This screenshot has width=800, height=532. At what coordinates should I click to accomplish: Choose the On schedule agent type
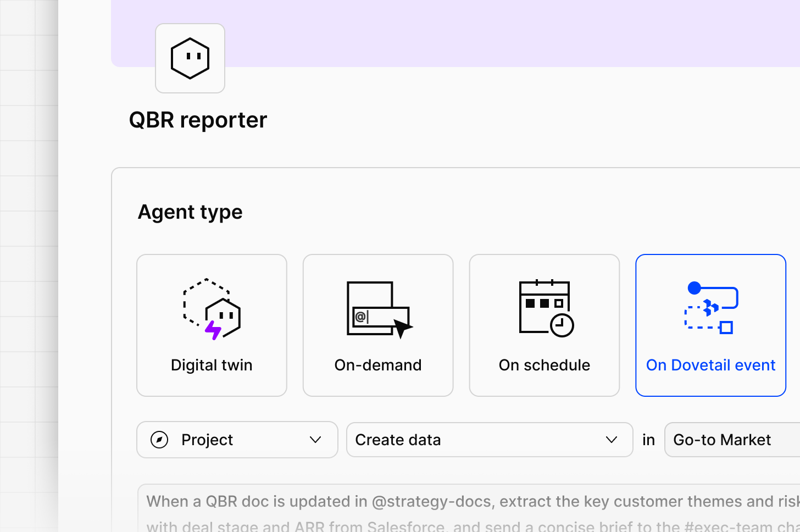pyautogui.click(x=545, y=325)
